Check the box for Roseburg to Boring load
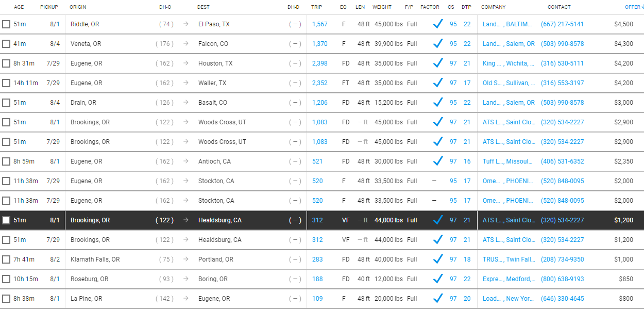Screen dimensions: 644x309 click(6, 279)
